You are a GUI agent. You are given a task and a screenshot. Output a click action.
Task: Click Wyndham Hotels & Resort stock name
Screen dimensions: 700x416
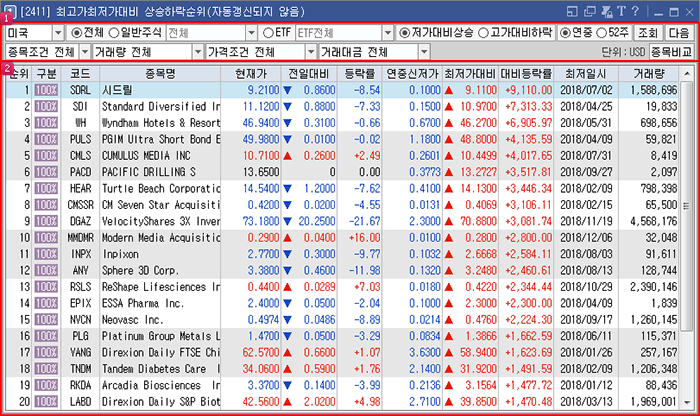[x=161, y=123]
